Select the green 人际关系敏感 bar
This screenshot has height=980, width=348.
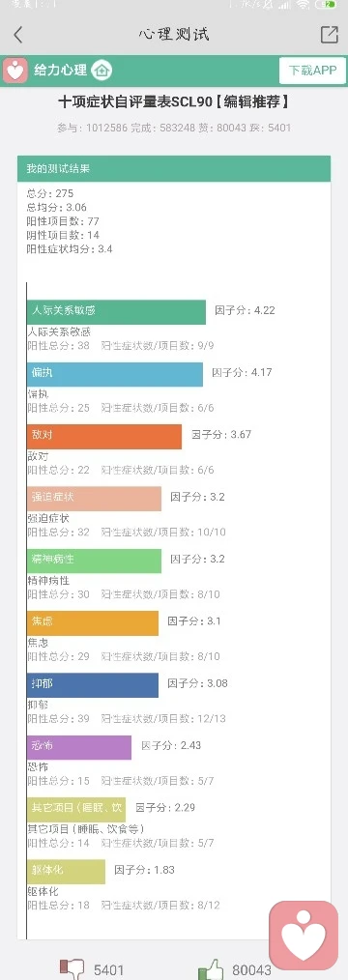pos(116,312)
